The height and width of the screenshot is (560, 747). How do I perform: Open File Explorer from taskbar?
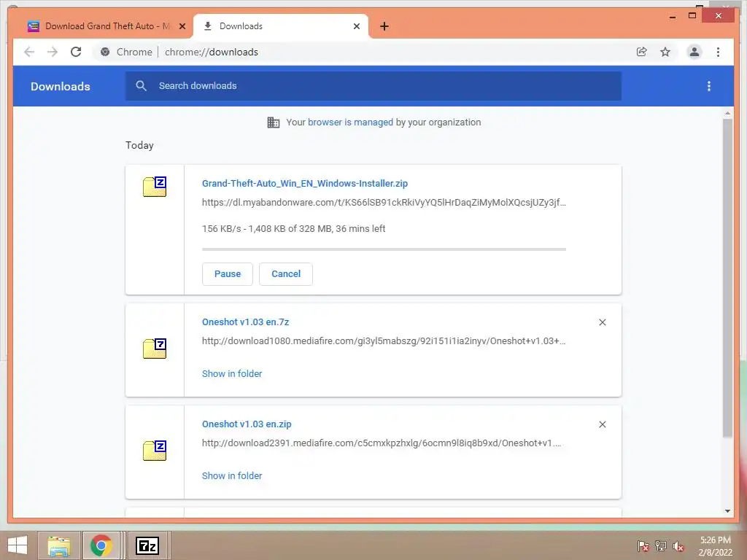[x=59, y=545]
